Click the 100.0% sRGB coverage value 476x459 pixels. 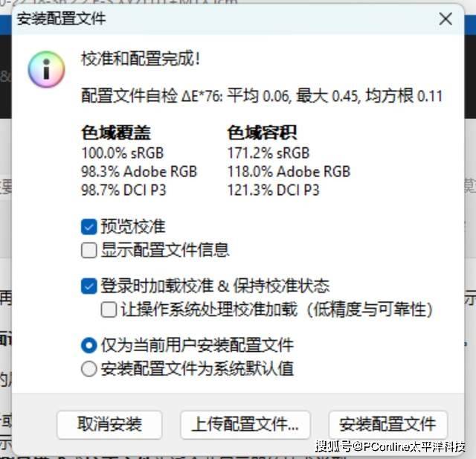click(x=122, y=153)
